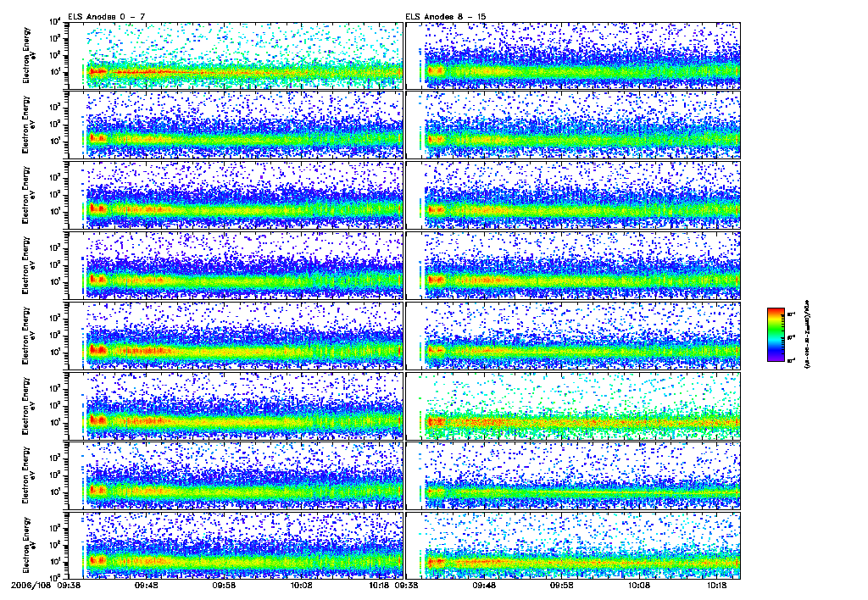Select the sixth spectrogram in the Anodes 0-7 column
This screenshot has height=600, width=868.
tap(236, 406)
